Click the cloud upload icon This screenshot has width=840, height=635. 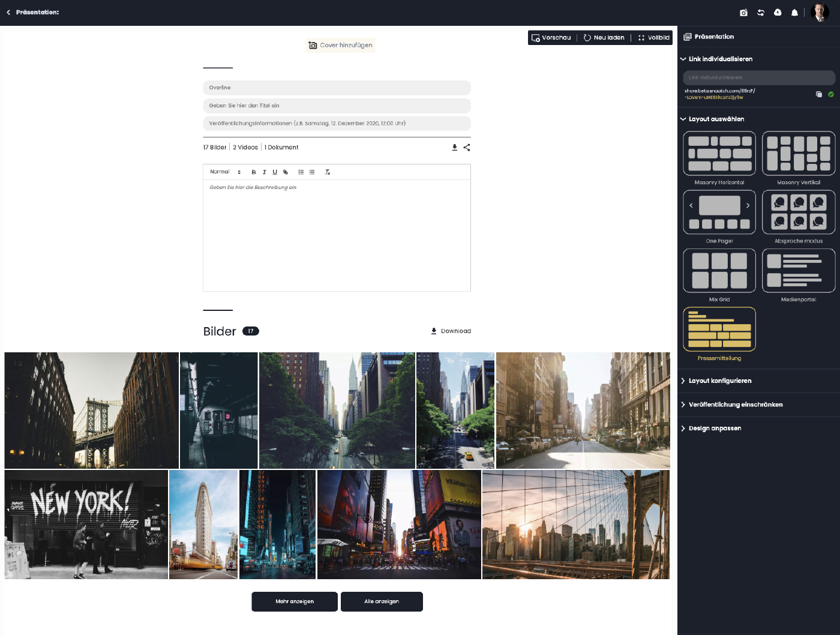click(778, 13)
